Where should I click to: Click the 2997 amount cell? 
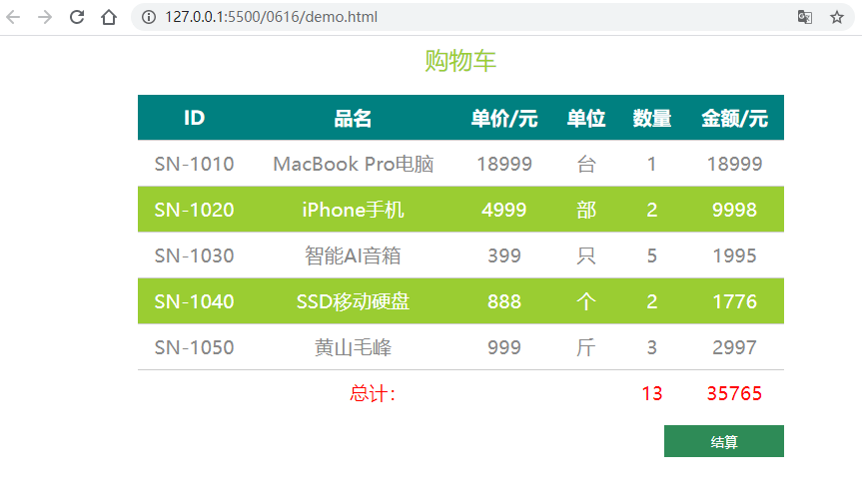(x=734, y=347)
